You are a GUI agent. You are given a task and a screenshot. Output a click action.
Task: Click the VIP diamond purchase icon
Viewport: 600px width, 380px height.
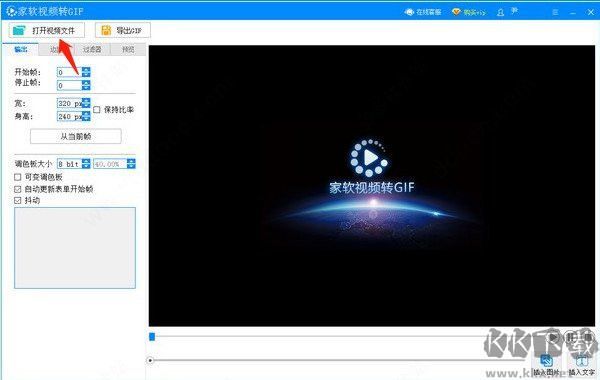click(x=456, y=12)
